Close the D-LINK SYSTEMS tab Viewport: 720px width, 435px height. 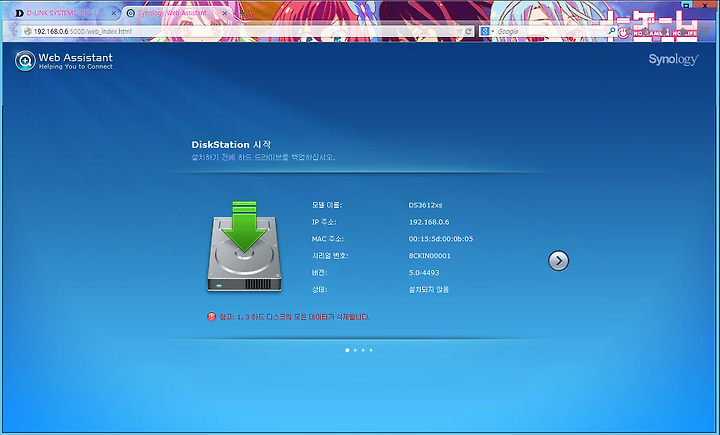[113, 13]
